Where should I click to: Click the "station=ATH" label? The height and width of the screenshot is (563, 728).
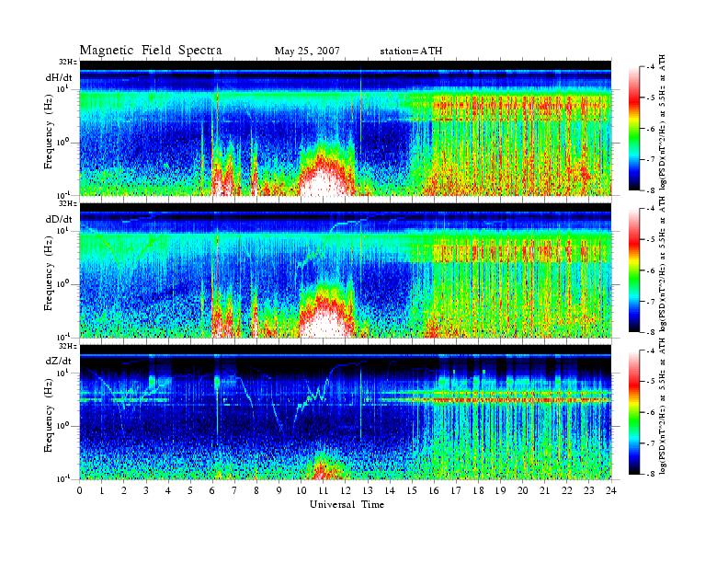coord(411,51)
